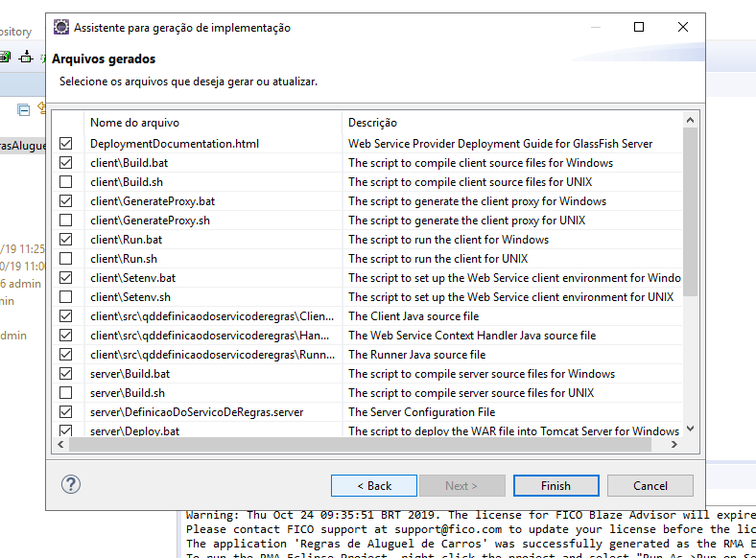This screenshot has width=756, height=558.
Task: Click the deploy-arrow toolbar icon behind the dialog
Action: coord(26,57)
